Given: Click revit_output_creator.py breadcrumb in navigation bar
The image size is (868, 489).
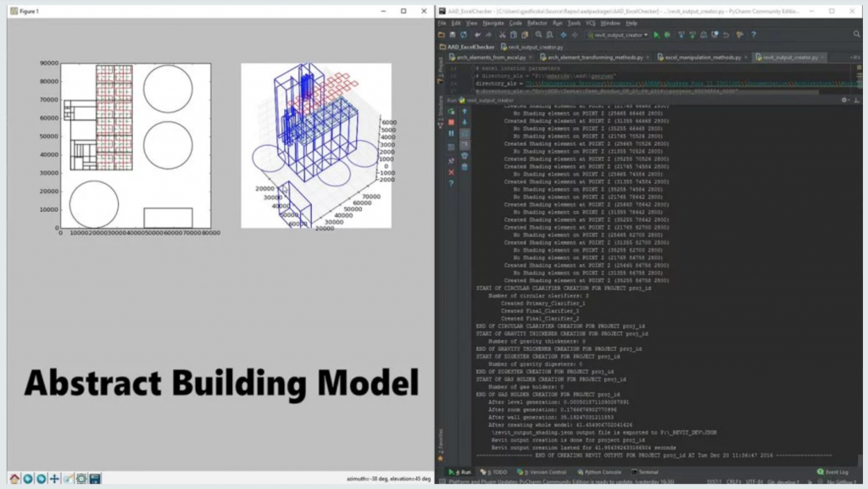Looking at the screenshot, I should click(x=532, y=47).
